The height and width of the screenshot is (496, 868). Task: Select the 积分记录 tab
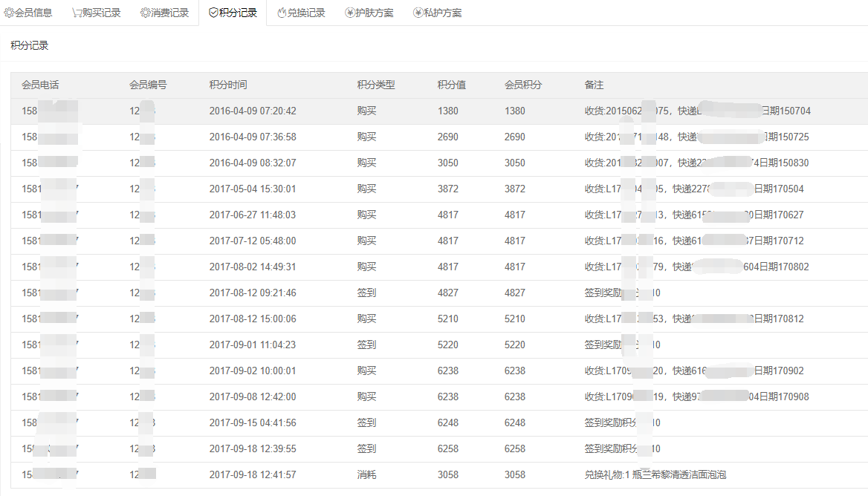pyautogui.click(x=233, y=13)
